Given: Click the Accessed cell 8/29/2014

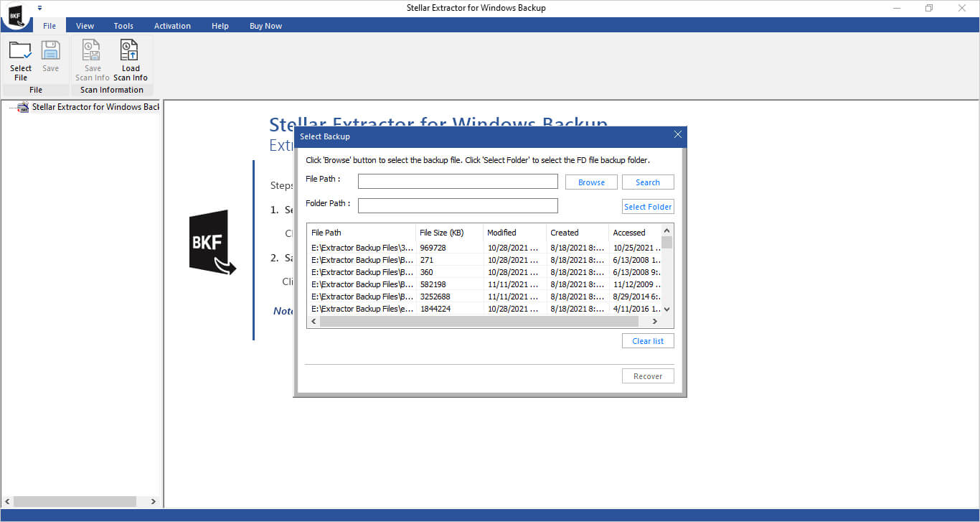Looking at the screenshot, I should pos(636,297).
